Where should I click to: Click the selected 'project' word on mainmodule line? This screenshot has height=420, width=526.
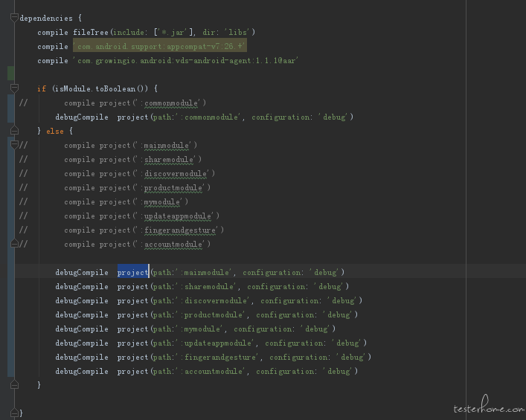pyautogui.click(x=132, y=273)
